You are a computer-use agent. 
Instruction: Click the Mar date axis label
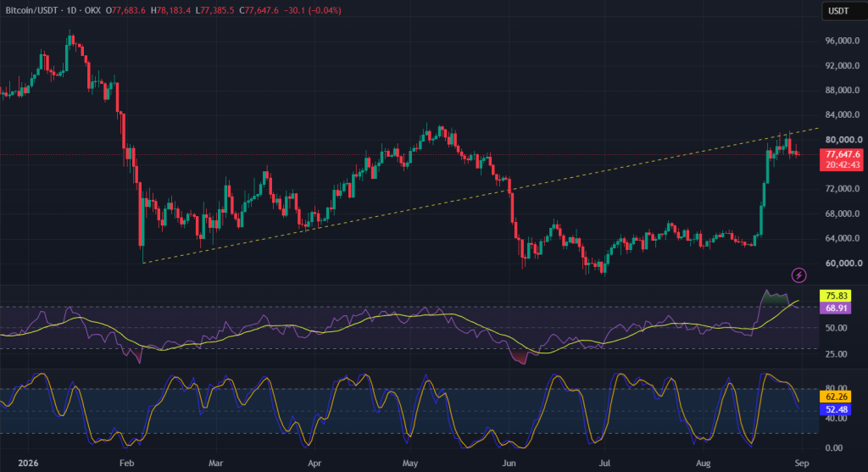coord(216,464)
